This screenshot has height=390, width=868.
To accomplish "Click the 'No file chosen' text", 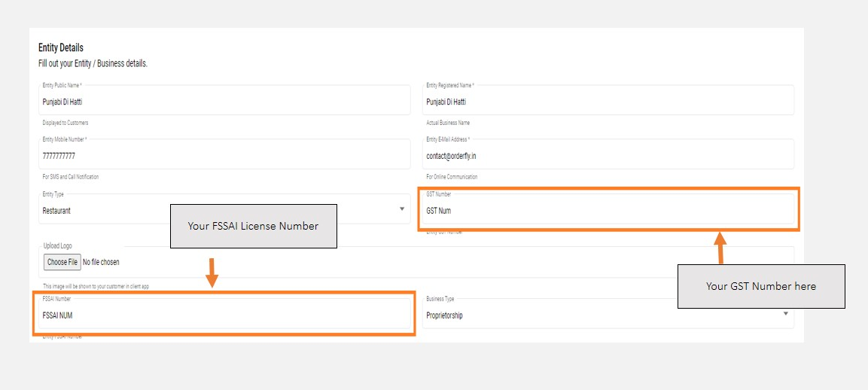I will click(x=101, y=262).
